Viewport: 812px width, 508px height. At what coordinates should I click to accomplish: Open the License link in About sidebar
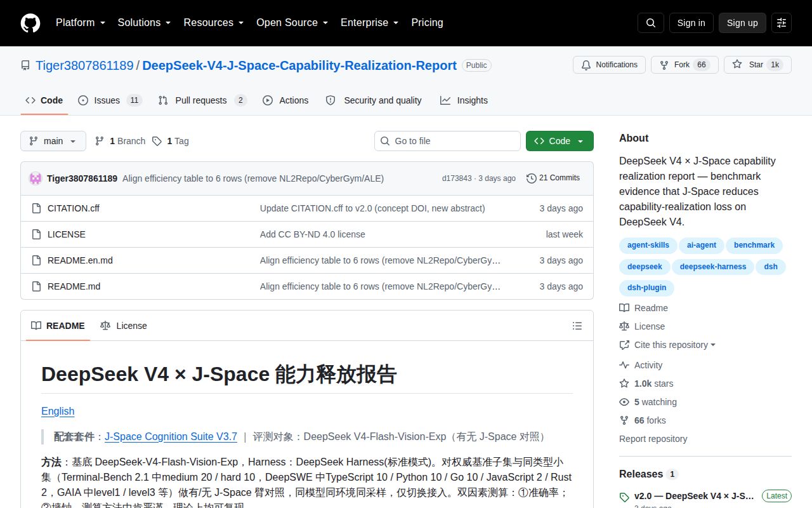click(642, 326)
